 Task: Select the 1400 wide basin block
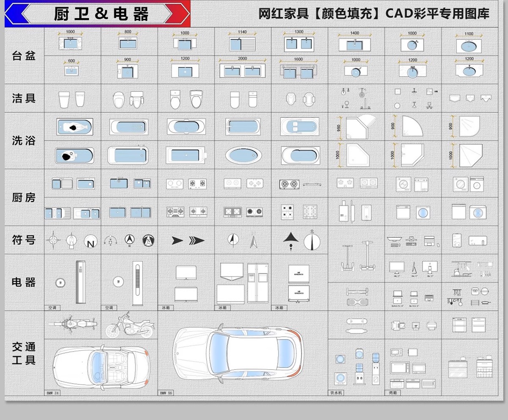point(355,44)
